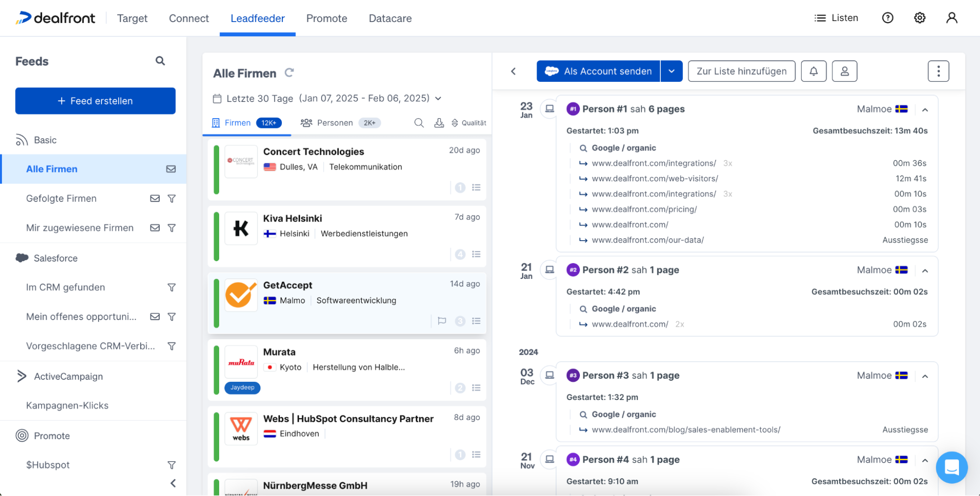The width and height of the screenshot is (980, 496).
Task: Open the settings gear
Action: [920, 18]
